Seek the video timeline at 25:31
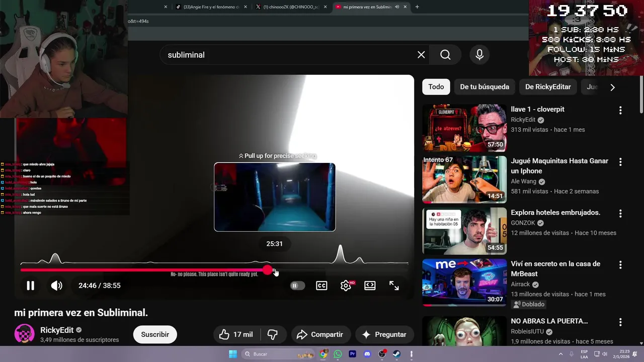 point(275,270)
